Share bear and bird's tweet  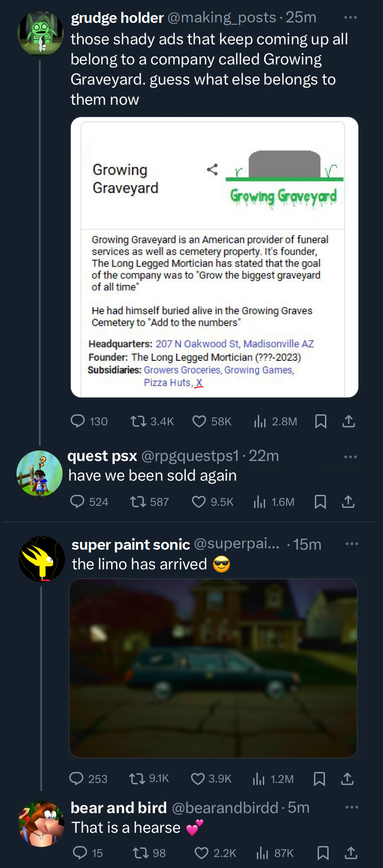(x=351, y=852)
